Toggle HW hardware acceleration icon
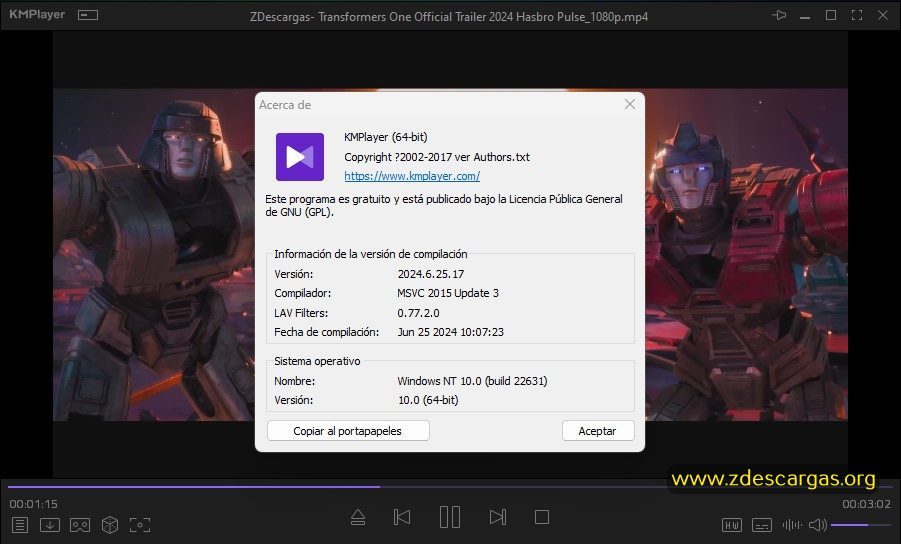 [732, 525]
